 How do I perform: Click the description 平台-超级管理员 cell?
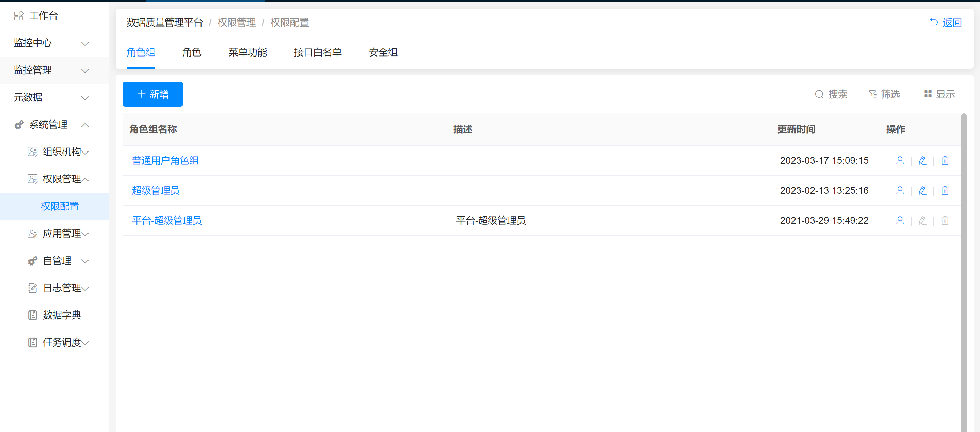click(x=491, y=220)
